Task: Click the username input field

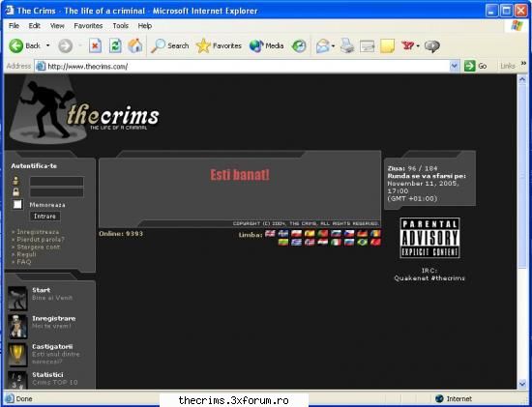Action: (x=57, y=181)
